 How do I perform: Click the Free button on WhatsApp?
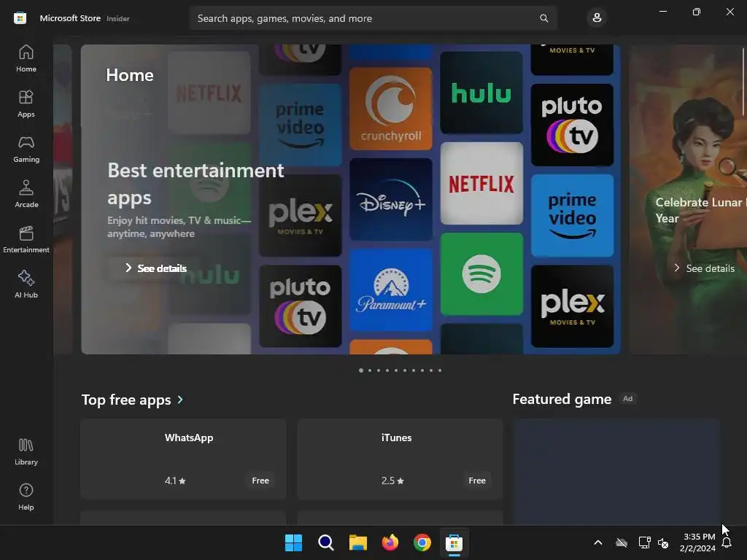(x=260, y=481)
